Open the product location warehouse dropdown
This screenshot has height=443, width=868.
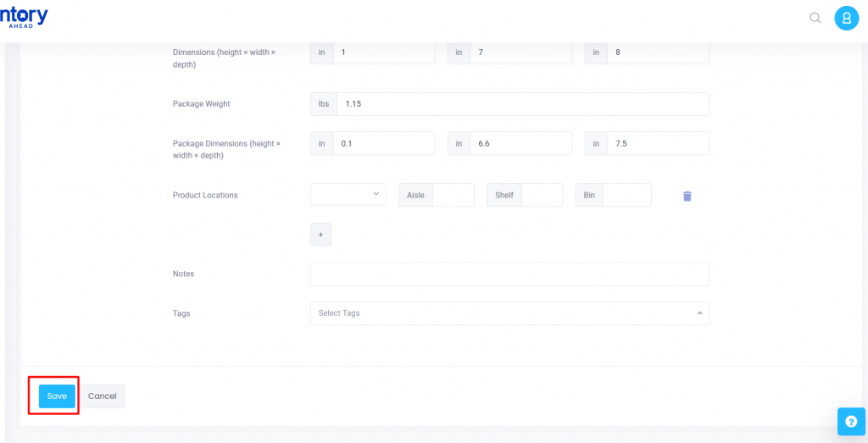click(x=348, y=195)
